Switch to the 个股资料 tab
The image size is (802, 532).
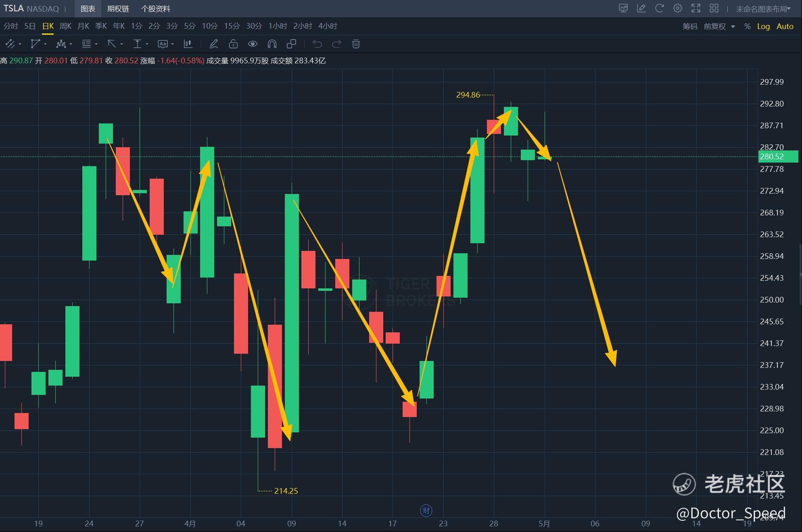tap(155, 8)
